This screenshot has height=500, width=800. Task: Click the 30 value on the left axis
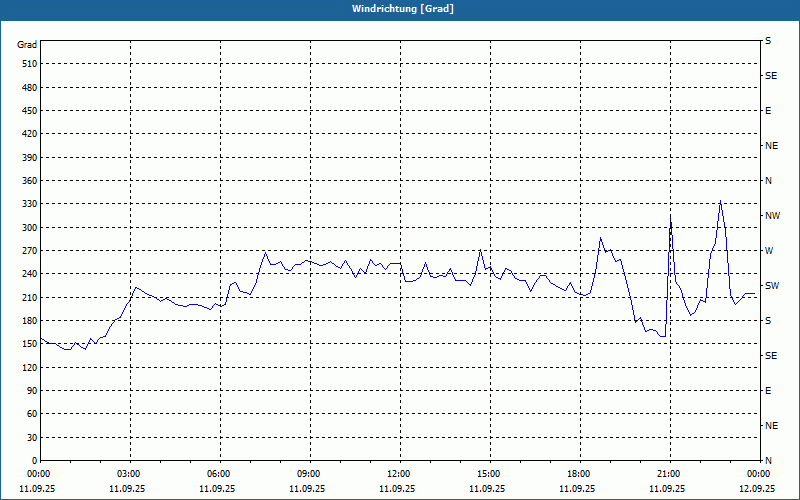coord(32,437)
